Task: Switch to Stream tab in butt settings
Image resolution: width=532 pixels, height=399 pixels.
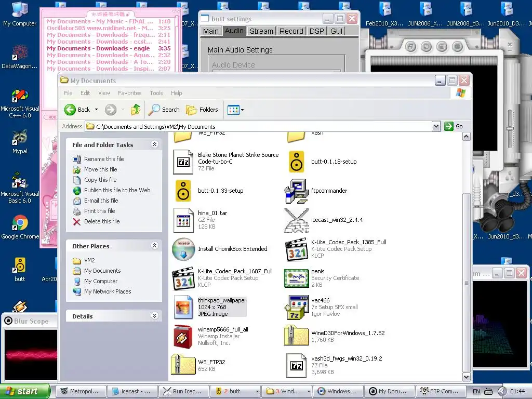Action: tap(261, 31)
